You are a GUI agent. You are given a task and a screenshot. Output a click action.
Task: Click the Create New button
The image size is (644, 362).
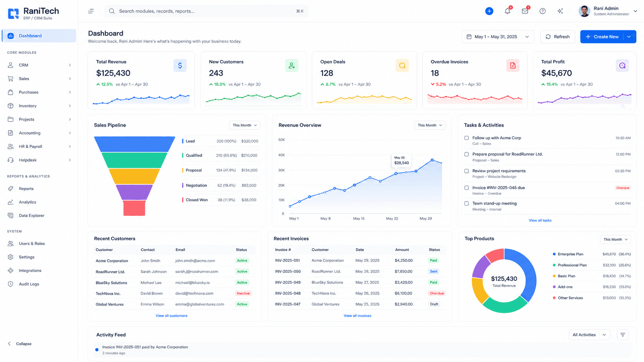pyautogui.click(x=602, y=37)
